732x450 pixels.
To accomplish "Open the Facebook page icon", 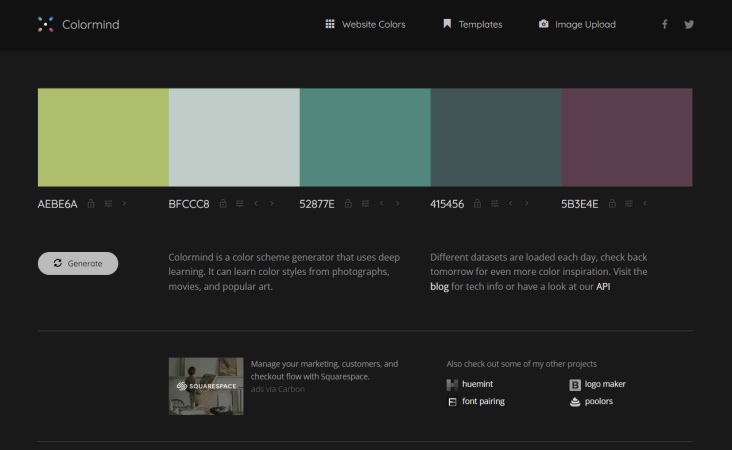I will (664, 24).
